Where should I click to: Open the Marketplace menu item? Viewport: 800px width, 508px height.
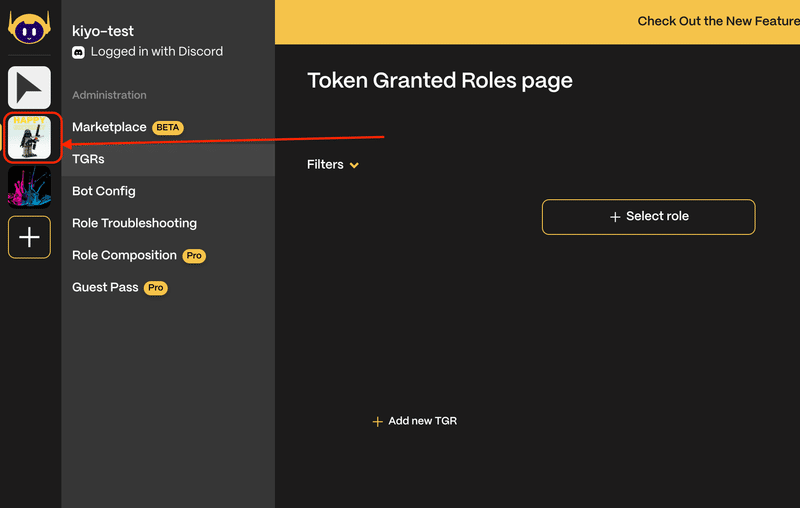coord(109,127)
